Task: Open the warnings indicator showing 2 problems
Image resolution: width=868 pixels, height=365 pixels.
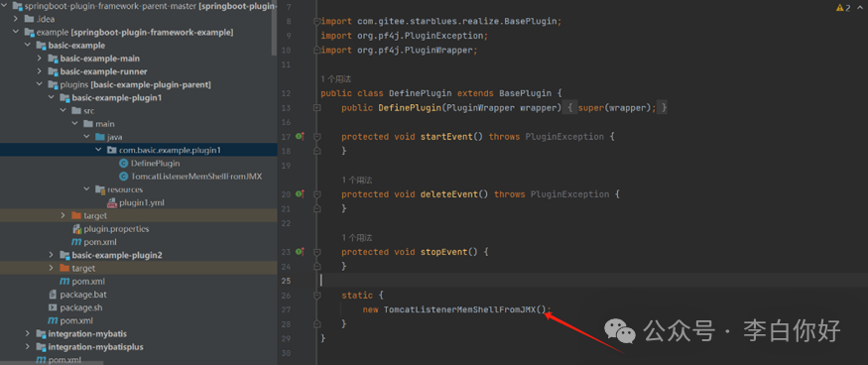Action: [844, 8]
